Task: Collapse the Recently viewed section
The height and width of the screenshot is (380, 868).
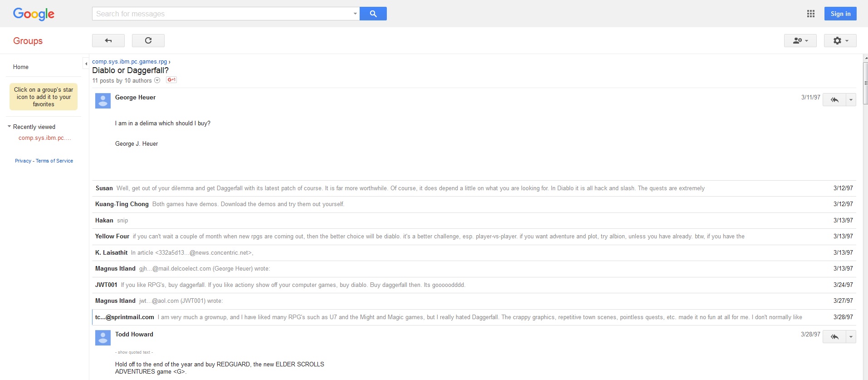Action: tap(9, 127)
